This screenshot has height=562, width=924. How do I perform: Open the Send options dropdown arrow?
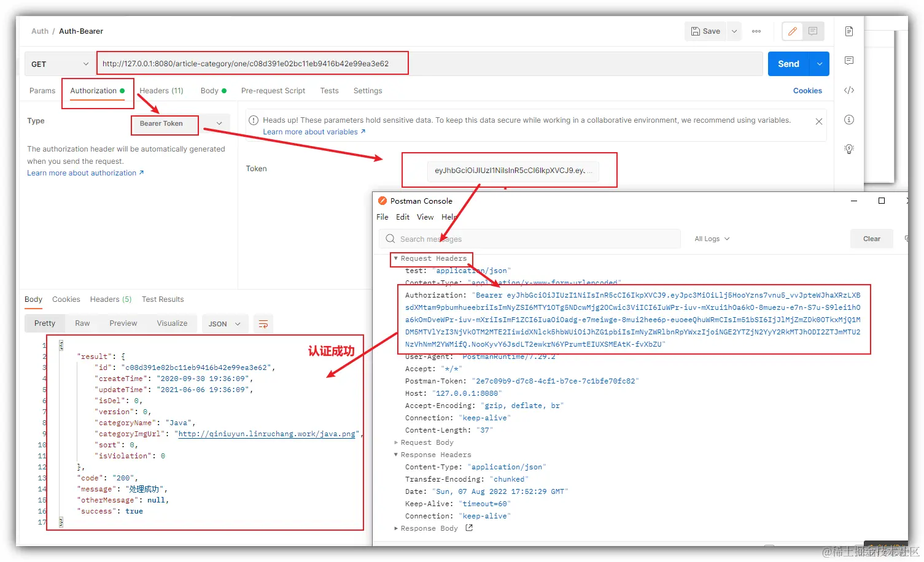click(820, 64)
